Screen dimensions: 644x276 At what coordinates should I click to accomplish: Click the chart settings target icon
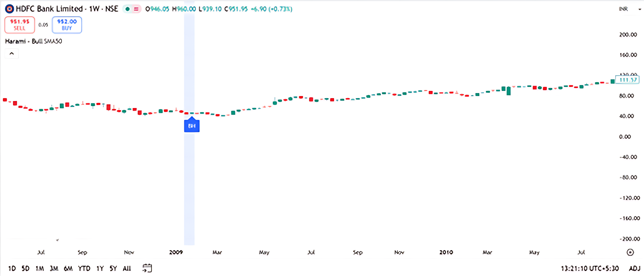pos(630,252)
